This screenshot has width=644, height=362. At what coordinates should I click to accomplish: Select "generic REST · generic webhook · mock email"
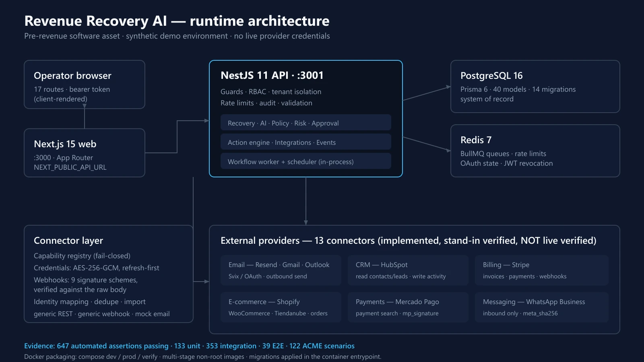pos(102,314)
